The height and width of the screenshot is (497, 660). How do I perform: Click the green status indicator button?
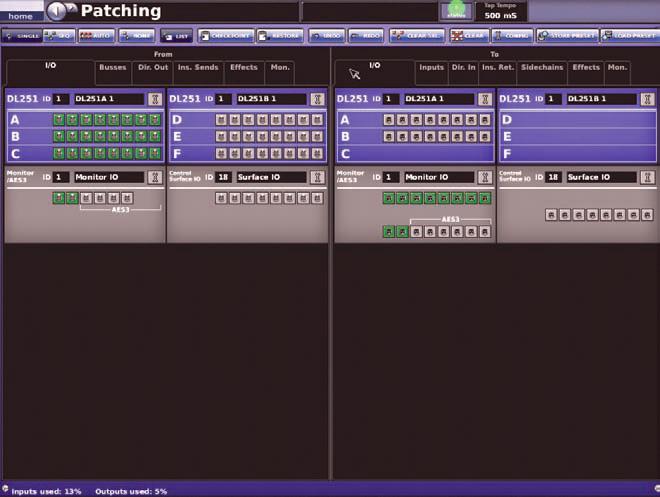pos(457,11)
